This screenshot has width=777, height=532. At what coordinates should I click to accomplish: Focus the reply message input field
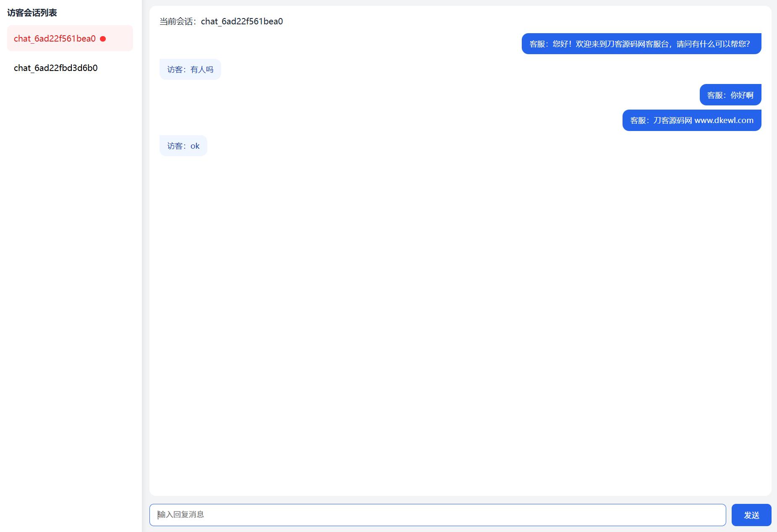tap(437, 515)
